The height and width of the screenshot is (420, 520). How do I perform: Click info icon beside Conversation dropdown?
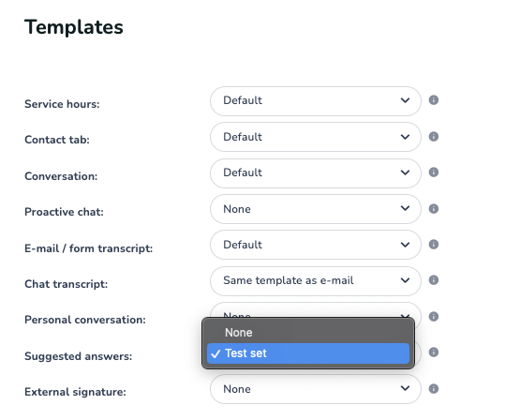(x=434, y=172)
